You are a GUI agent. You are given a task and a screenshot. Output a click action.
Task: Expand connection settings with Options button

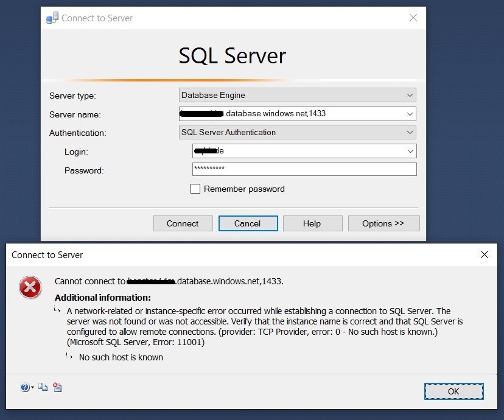pos(383,223)
